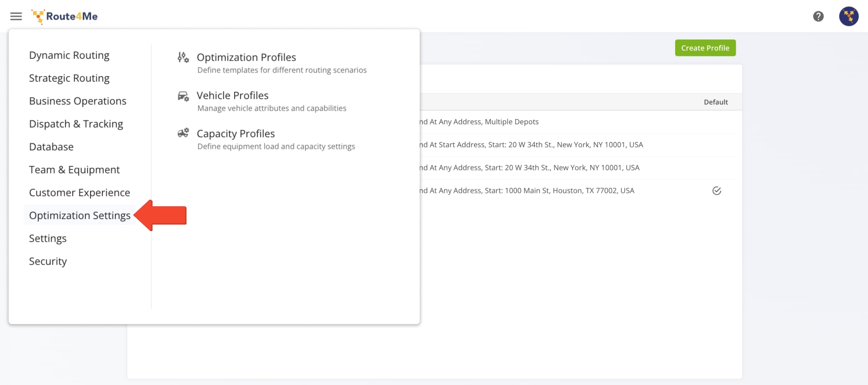Open the help question mark icon
Screen dimensions: 868x385
(818, 17)
